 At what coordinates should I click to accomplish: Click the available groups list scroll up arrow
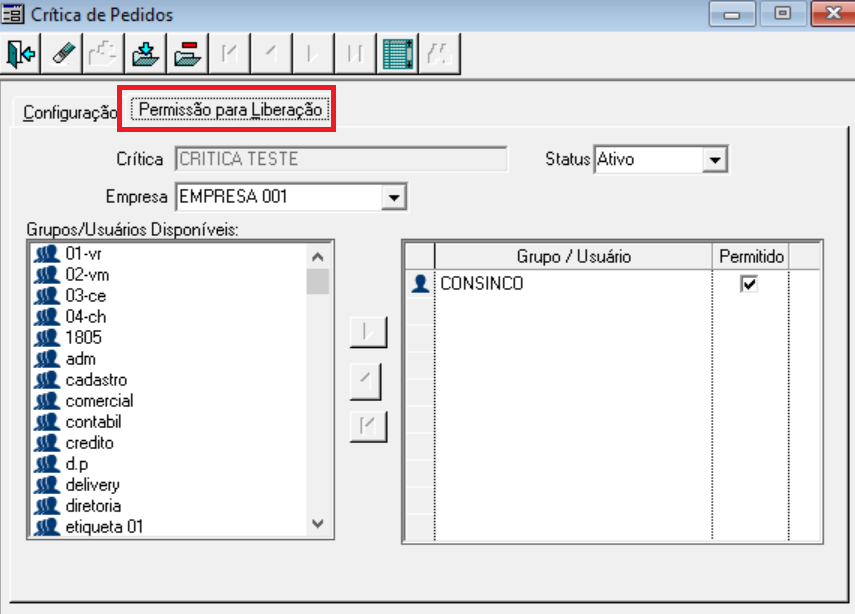coord(318,256)
